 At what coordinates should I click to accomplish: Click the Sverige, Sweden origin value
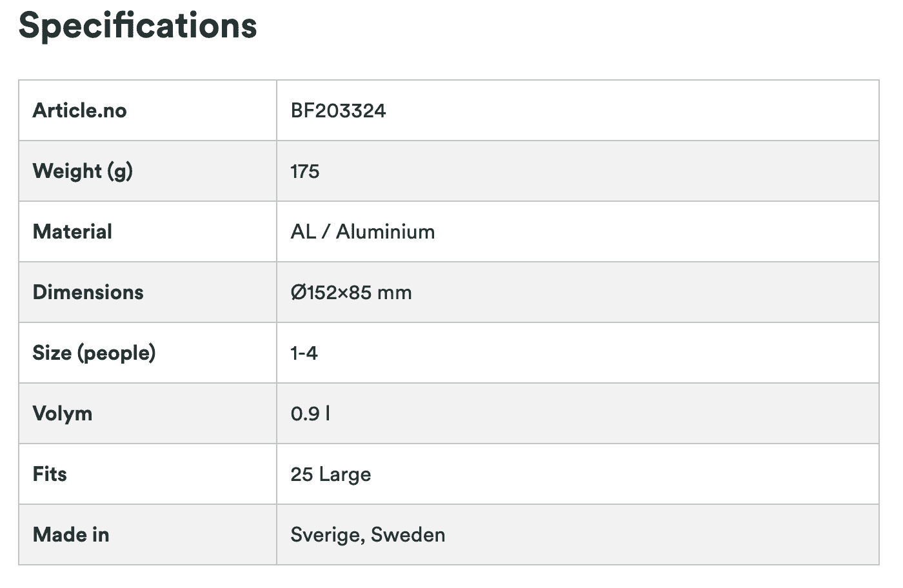(368, 535)
